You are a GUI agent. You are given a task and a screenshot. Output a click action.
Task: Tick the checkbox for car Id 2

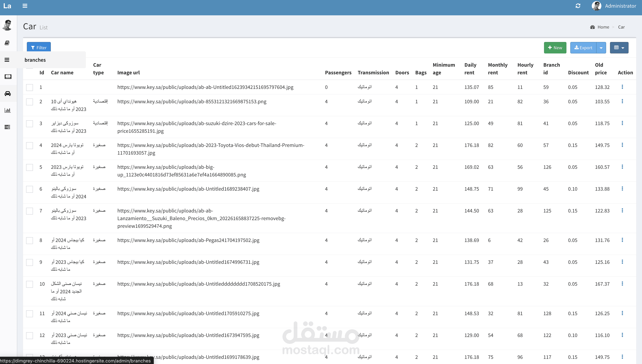coord(30,102)
